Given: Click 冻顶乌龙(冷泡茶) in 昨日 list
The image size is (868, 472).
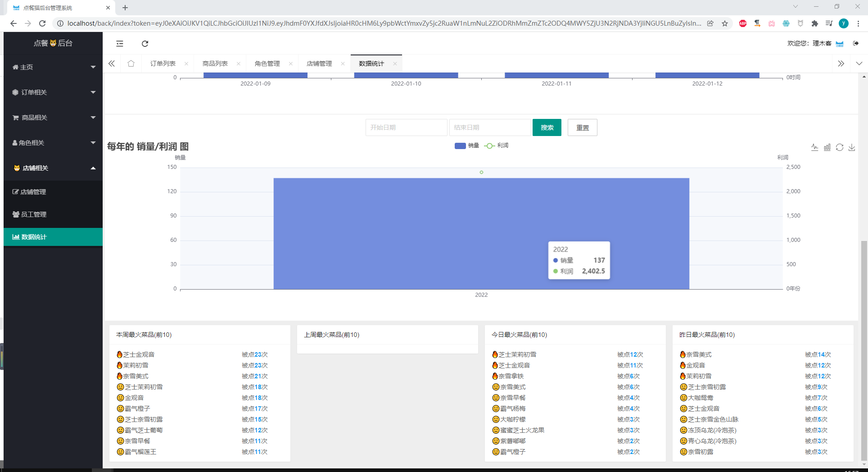Looking at the screenshot, I should 712,430.
